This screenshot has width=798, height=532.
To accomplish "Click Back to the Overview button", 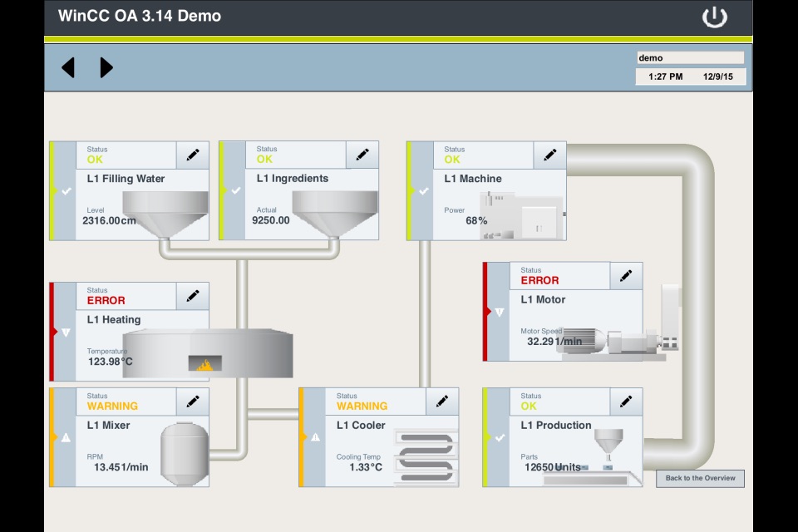I will point(700,479).
